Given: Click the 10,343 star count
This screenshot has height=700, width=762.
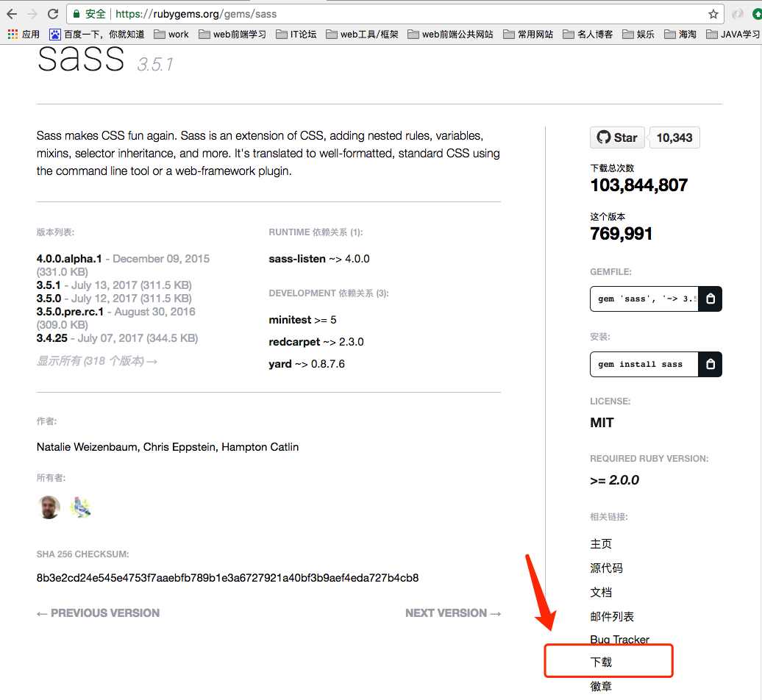Looking at the screenshot, I should (x=674, y=137).
